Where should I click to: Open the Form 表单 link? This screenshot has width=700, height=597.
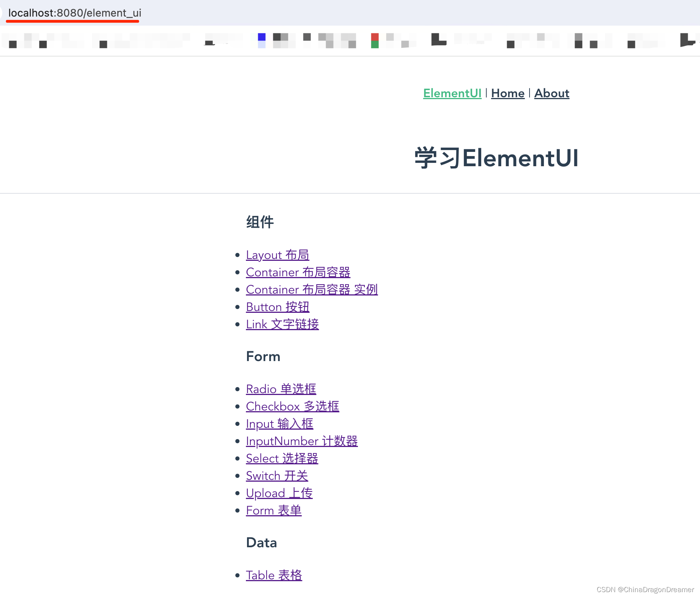[274, 511]
